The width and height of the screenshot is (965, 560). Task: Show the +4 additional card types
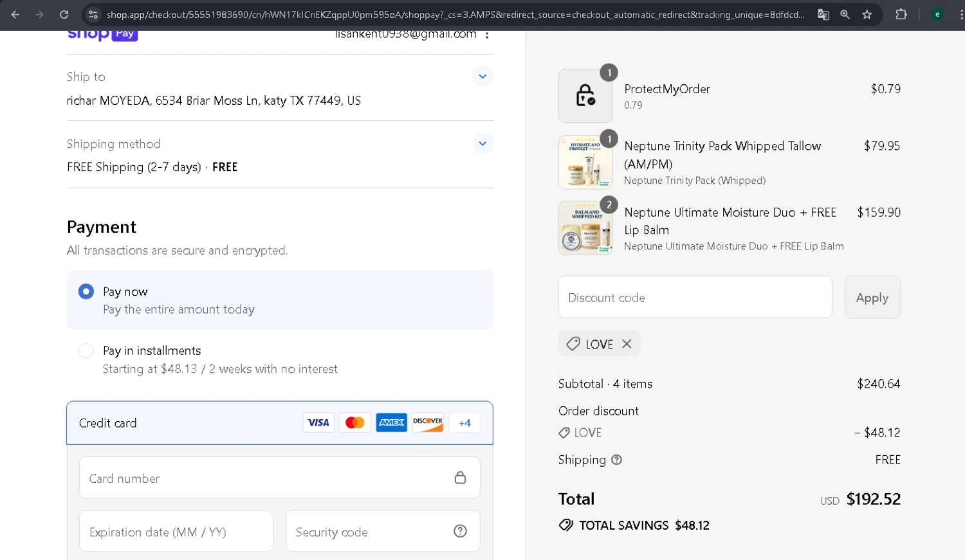tap(464, 422)
